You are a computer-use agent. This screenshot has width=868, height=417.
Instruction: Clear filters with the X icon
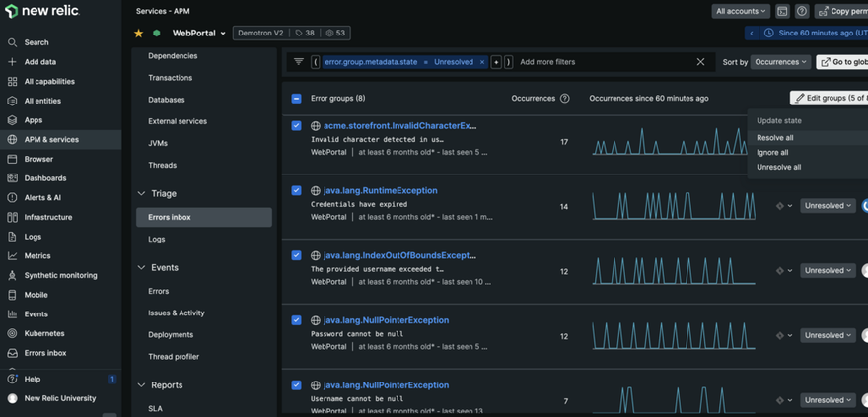[700, 62]
